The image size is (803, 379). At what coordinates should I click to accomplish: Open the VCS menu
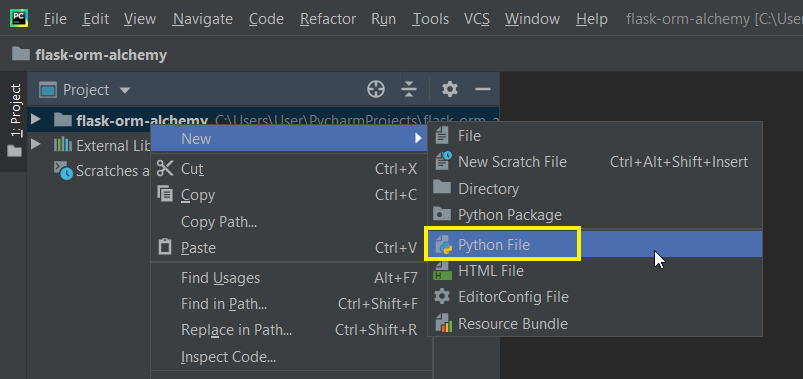[477, 19]
